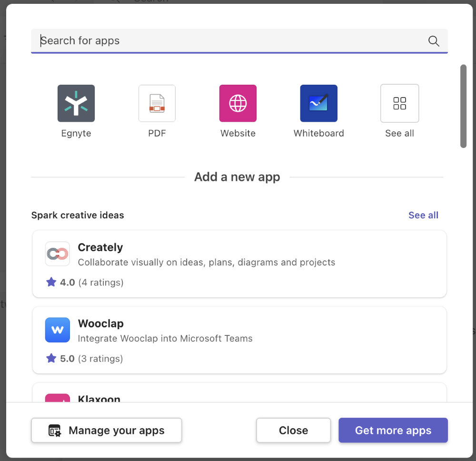Select the Website app icon
The height and width of the screenshot is (461, 476).
238,103
